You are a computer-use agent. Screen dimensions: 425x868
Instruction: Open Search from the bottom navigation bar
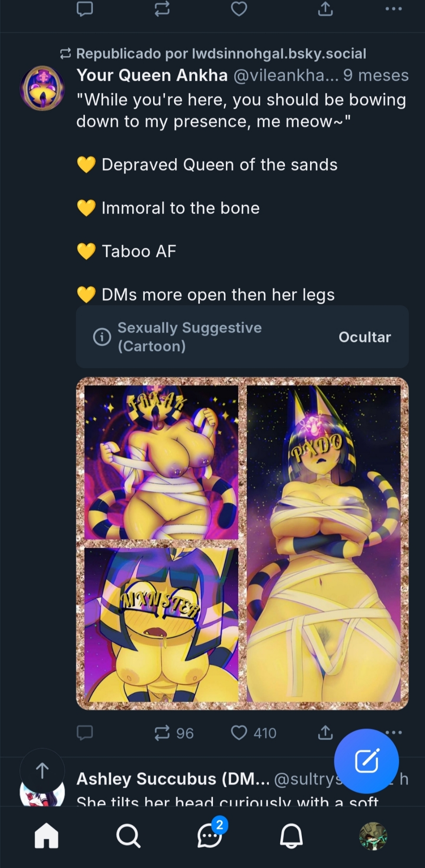click(128, 835)
